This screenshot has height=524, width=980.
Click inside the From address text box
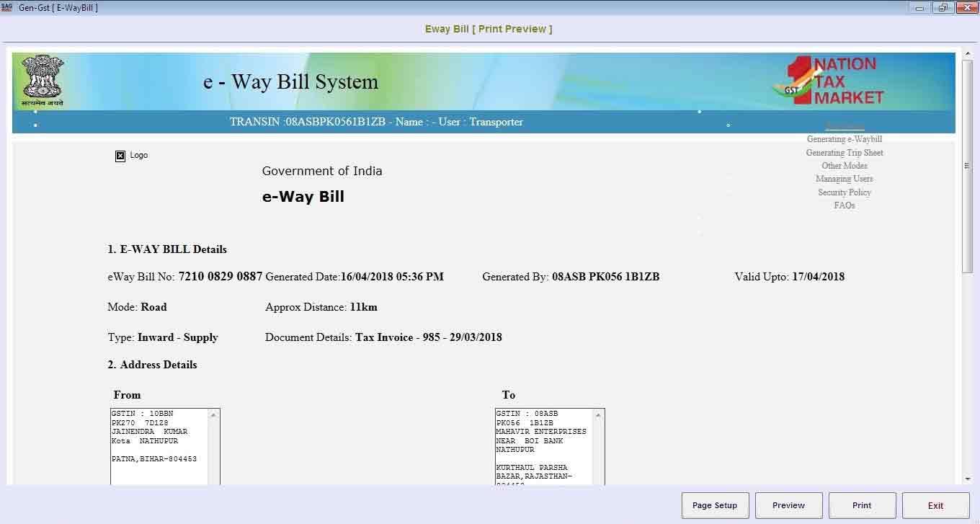(159, 447)
